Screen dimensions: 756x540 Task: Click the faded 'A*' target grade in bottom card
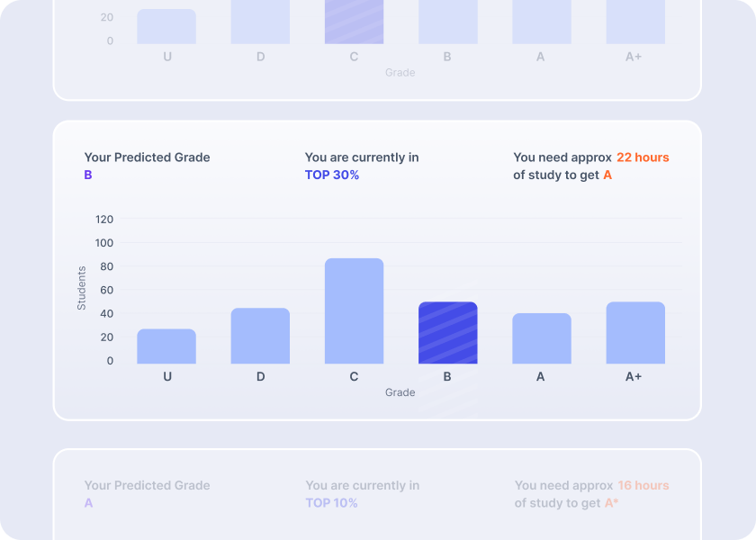coord(611,503)
